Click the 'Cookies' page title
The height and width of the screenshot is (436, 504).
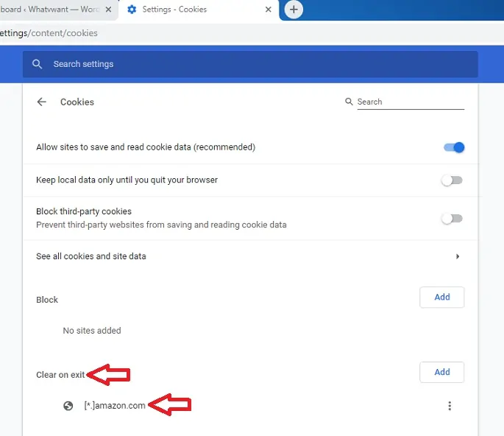(x=77, y=102)
